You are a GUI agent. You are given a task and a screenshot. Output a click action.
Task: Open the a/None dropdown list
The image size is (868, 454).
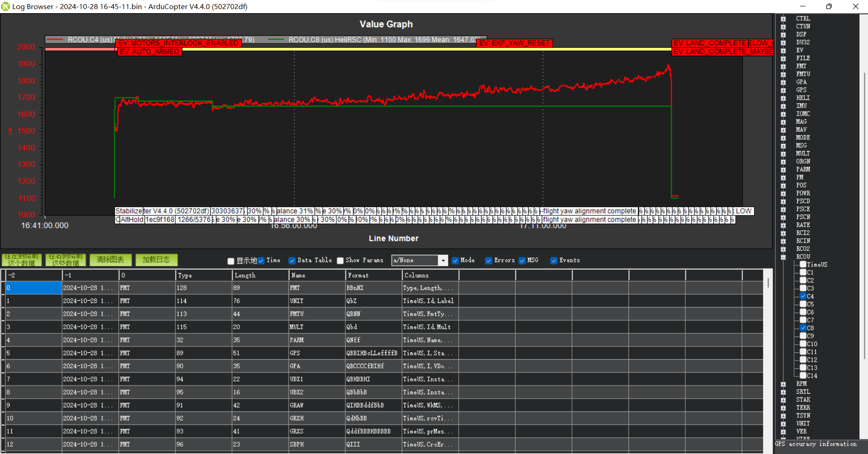443,260
